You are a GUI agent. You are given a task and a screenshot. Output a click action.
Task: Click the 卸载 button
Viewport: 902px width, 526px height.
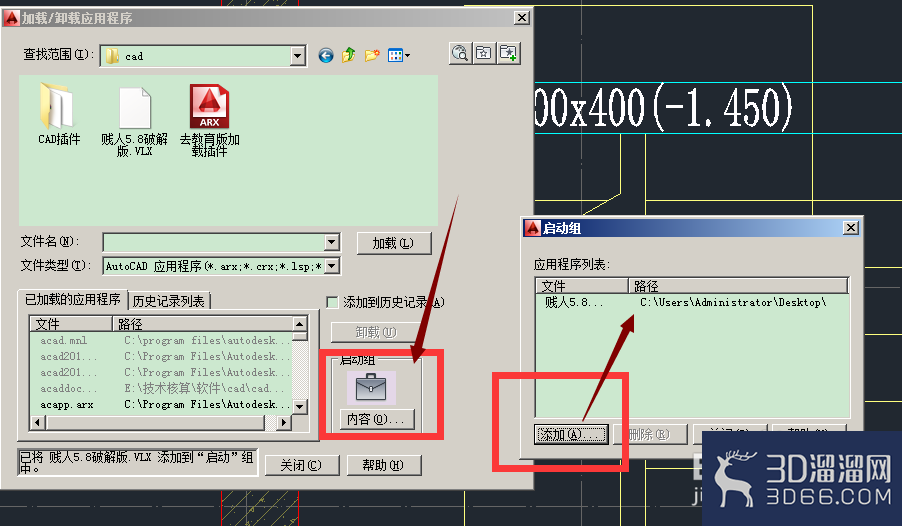[376, 333]
